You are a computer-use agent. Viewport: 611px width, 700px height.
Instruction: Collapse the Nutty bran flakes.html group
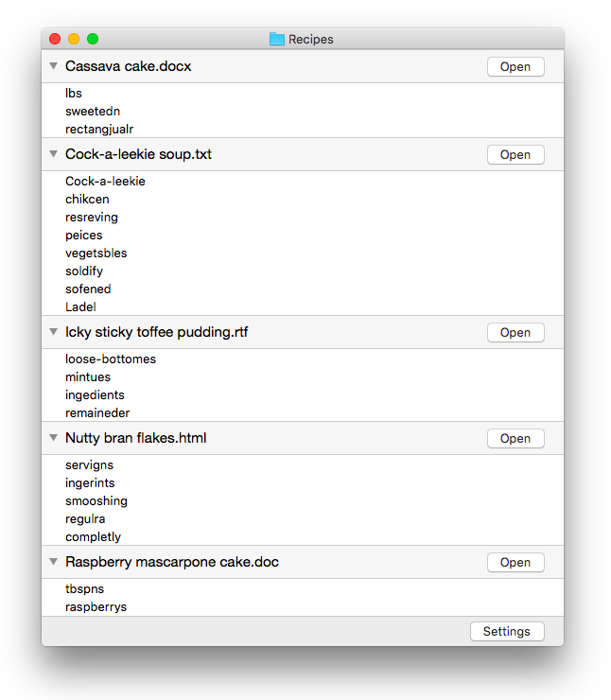pyautogui.click(x=54, y=437)
